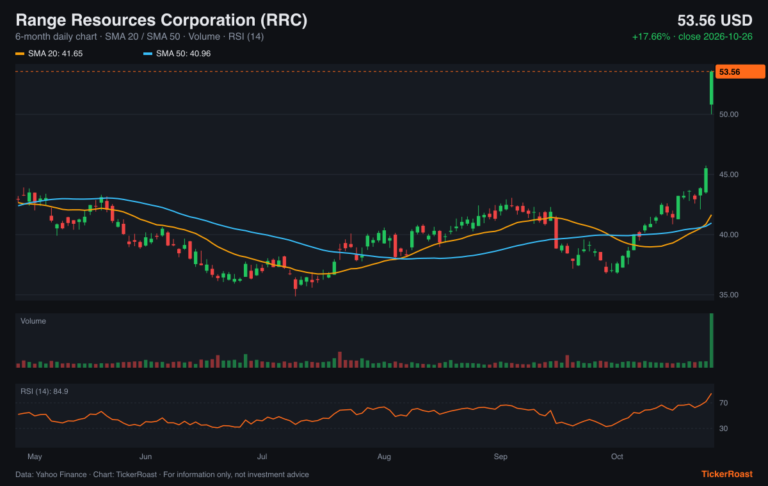Click the 50.00 price axis label
This screenshot has width=768, height=486.
tap(728, 114)
